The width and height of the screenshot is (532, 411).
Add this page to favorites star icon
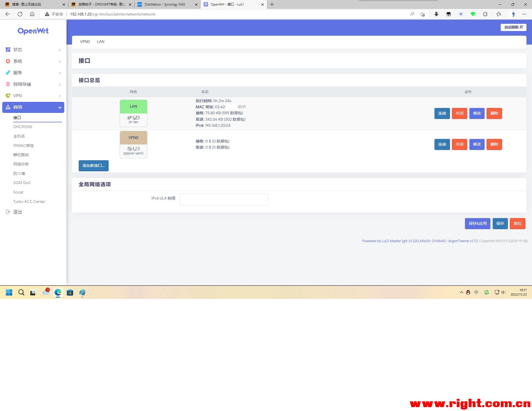(x=422, y=14)
